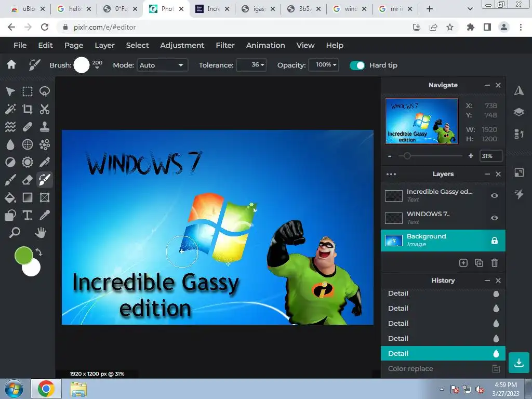Open the Opacity 100% dropdown

tap(324, 65)
